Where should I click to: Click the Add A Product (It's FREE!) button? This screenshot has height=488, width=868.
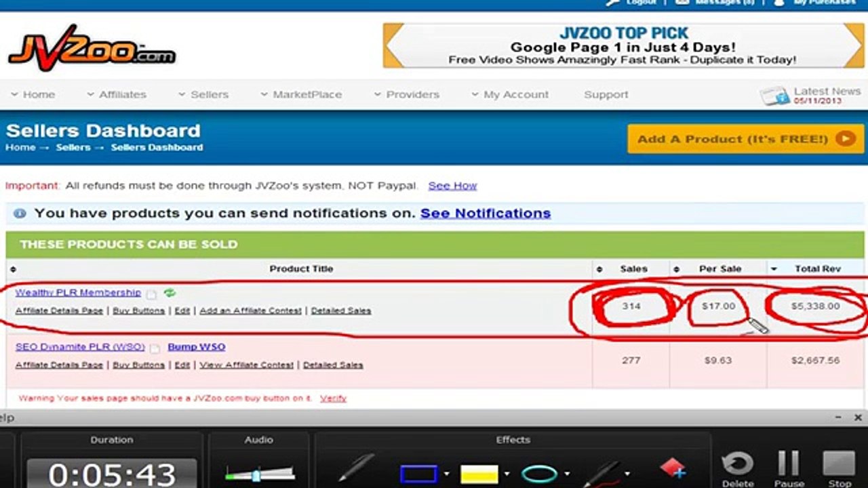tap(745, 139)
